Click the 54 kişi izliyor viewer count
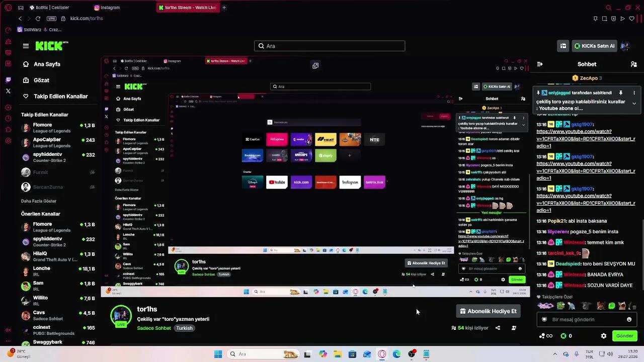 coord(470,328)
